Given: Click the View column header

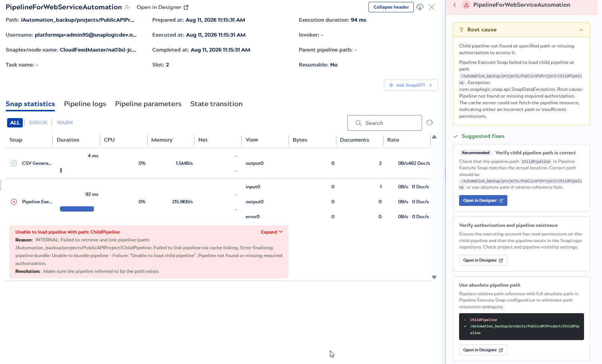Looking at the screenshot, I should (252, 140).
